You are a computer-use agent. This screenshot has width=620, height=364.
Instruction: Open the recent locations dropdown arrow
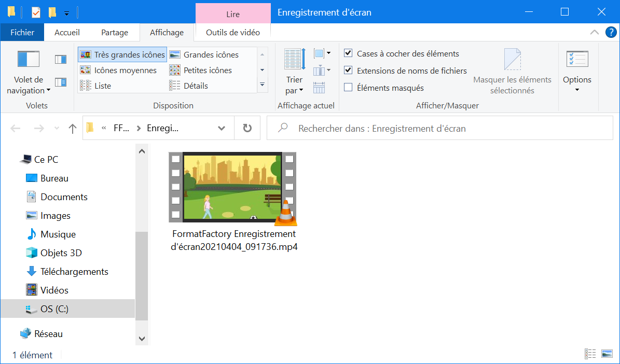pos(57,128)
